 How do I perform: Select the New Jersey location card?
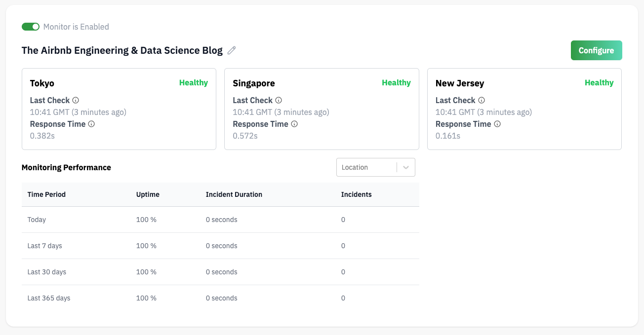point(524,109)
